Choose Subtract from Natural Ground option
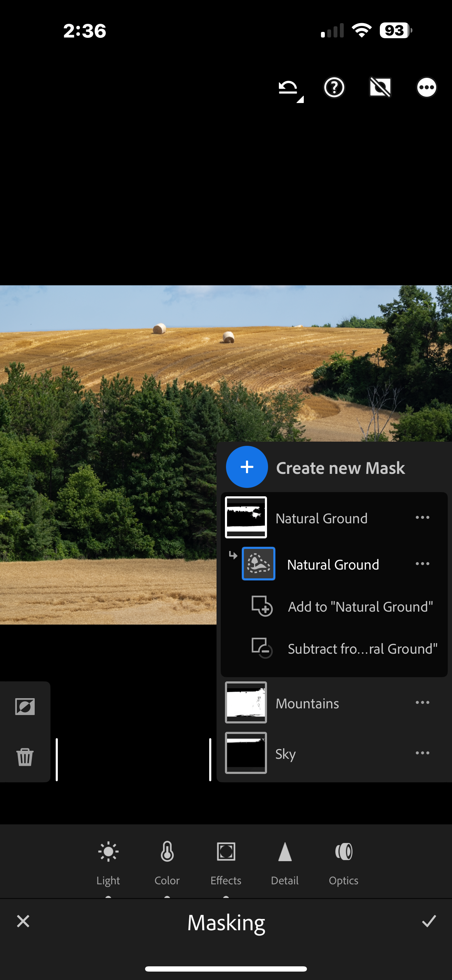The width and height of the screenshot is (452, 980). 363,649
